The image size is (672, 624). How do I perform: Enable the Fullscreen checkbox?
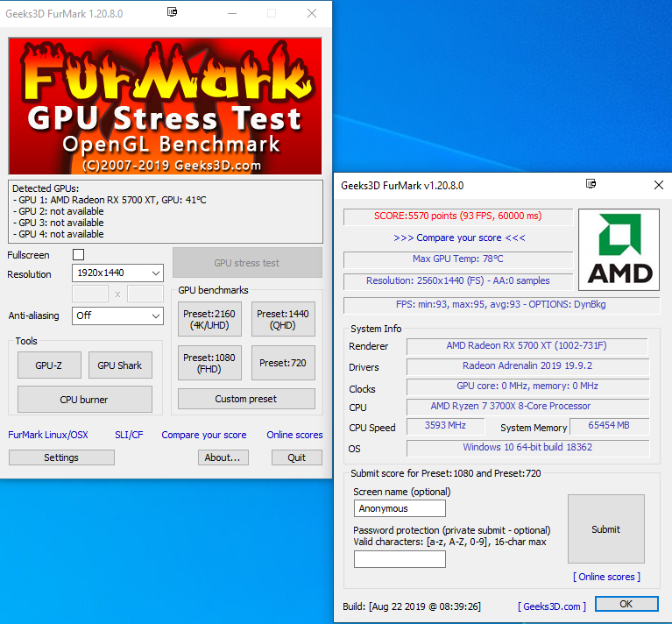79,254
